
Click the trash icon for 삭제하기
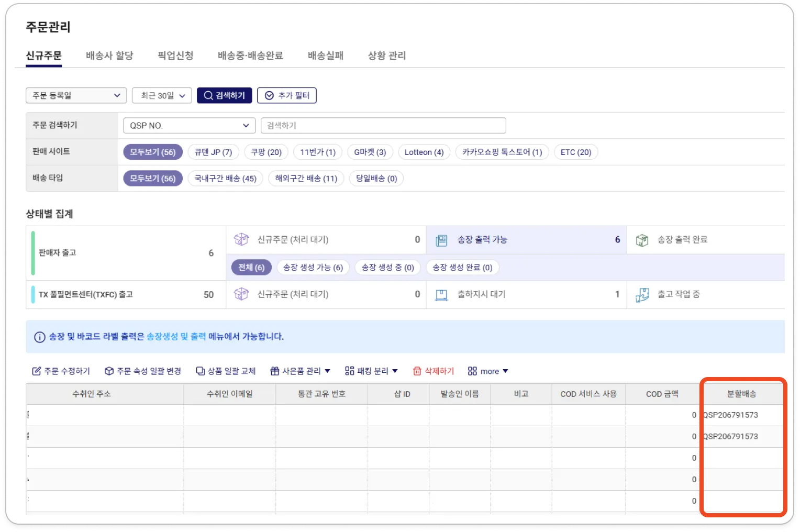pos(417,371)
